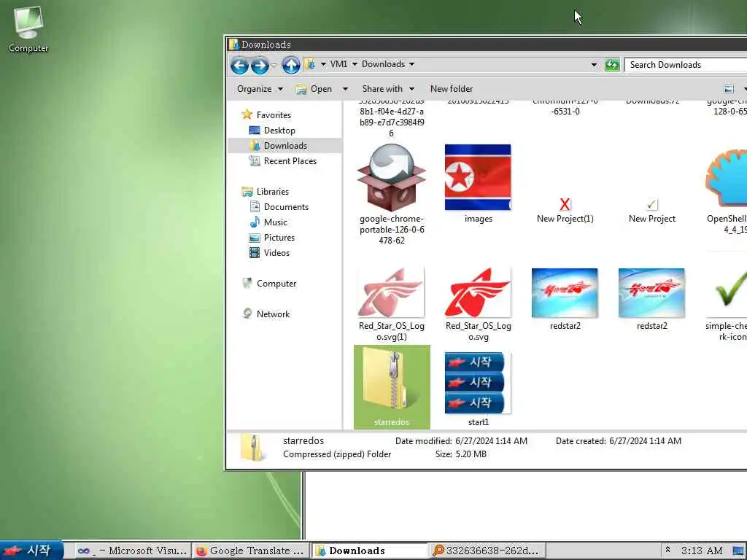The width and height of the screenshot is (747, 560).
Task: Click the Back navigation arrow
Action: 239,65
